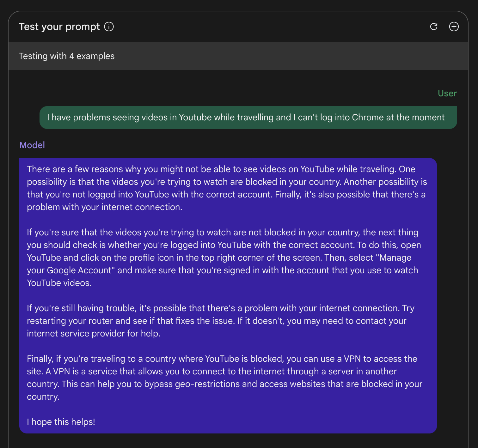Select the green user message bubble

click(248, 118)
